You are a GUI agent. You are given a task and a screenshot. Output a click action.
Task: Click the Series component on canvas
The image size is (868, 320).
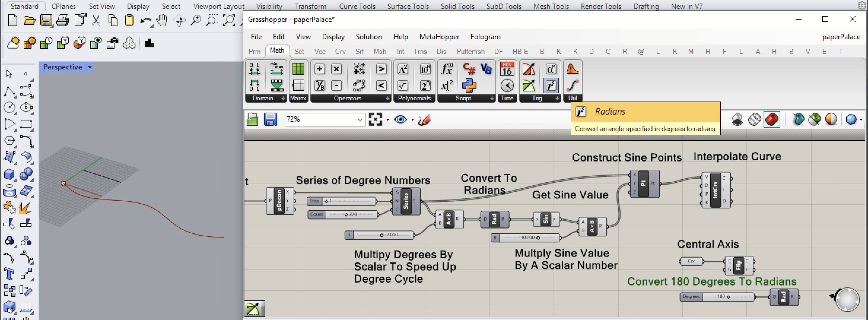pos(406,201)
